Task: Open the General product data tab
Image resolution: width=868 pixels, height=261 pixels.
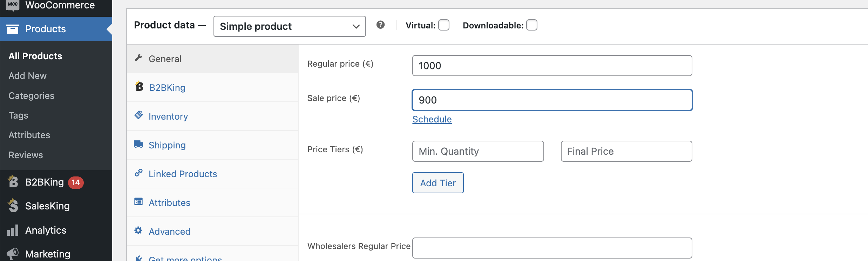Action: [212, 59]
